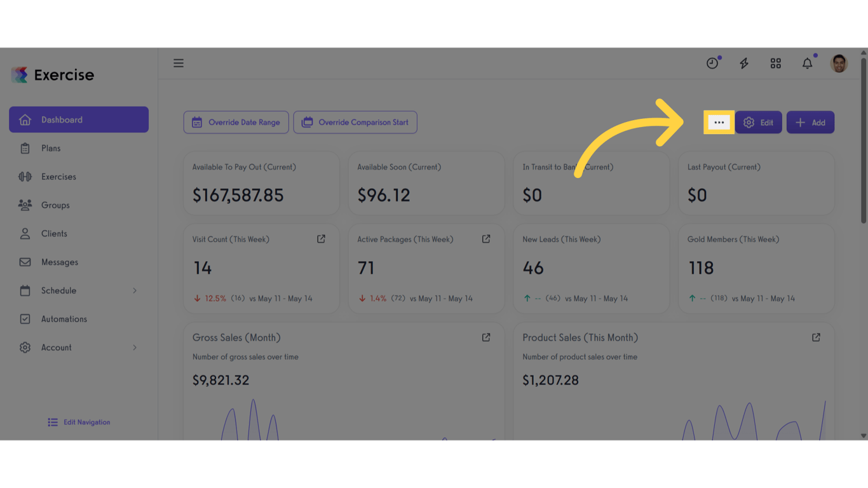Click the lightning bolt quick actions icon
The width and height of the screenshot is (868, 488).
click(744, 63)
